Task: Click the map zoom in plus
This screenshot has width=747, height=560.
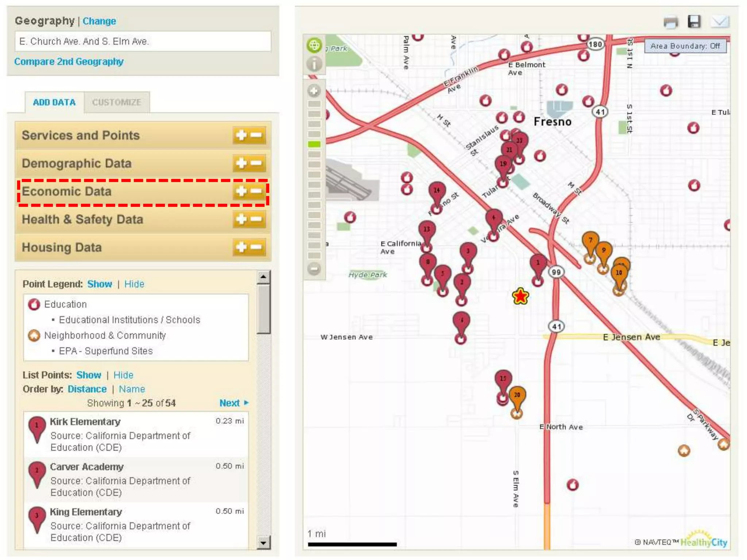Action: tap(314, 90)
